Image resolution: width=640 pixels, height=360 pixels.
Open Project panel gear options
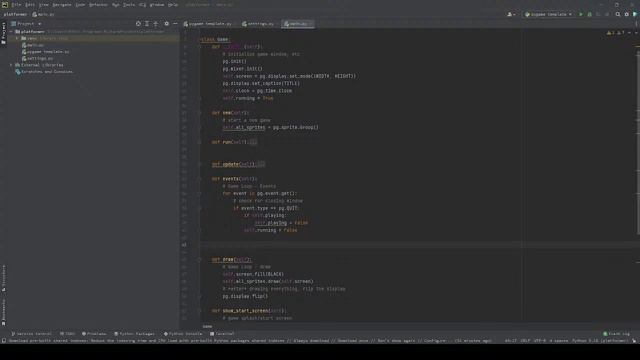[167, 24]
